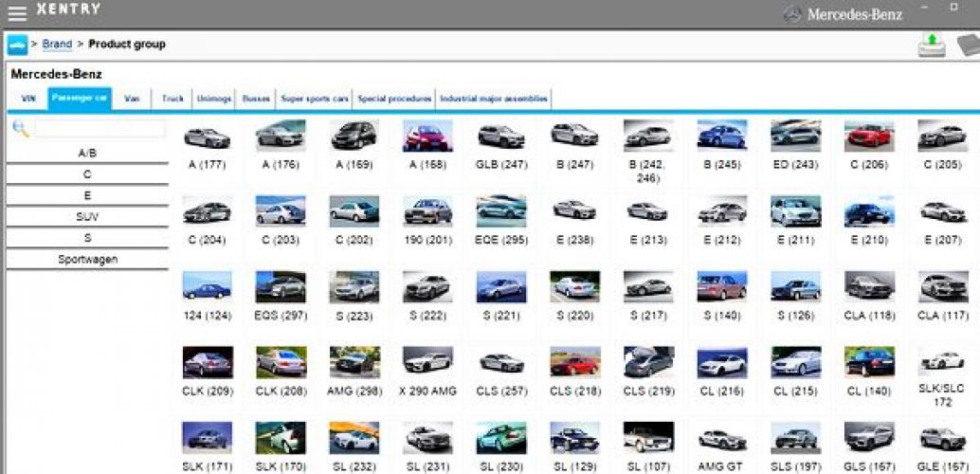Image resolution: width=980 pixels, height=474 pixels.
Task: Select the S (222) model
Action: click(427, 287)
